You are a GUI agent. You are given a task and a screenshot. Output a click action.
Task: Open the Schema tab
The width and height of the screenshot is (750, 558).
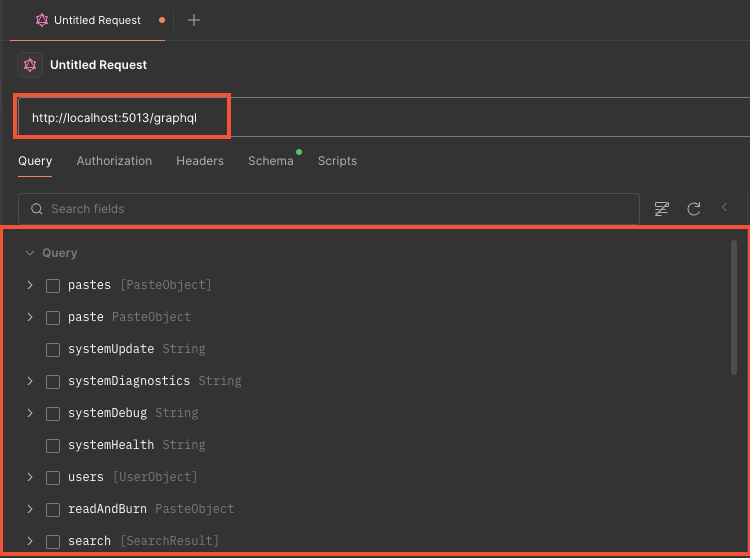pyautogui.click(x=270, y=161)
